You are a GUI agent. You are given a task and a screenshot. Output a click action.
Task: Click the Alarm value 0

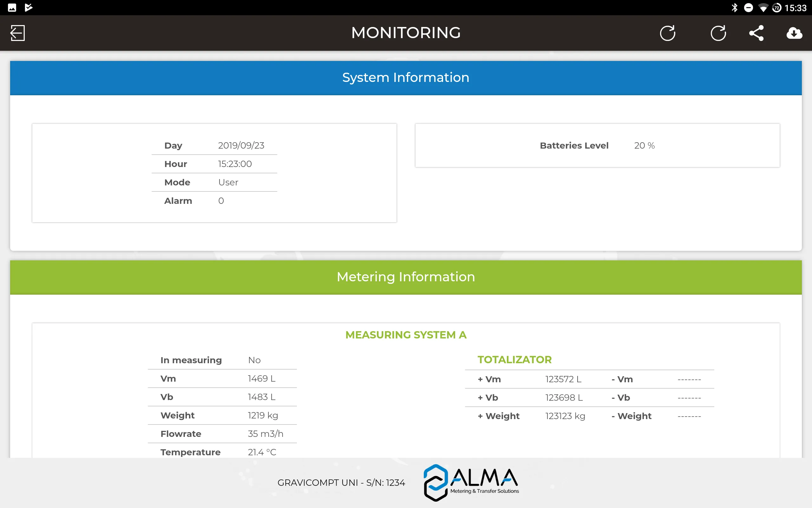221,201
